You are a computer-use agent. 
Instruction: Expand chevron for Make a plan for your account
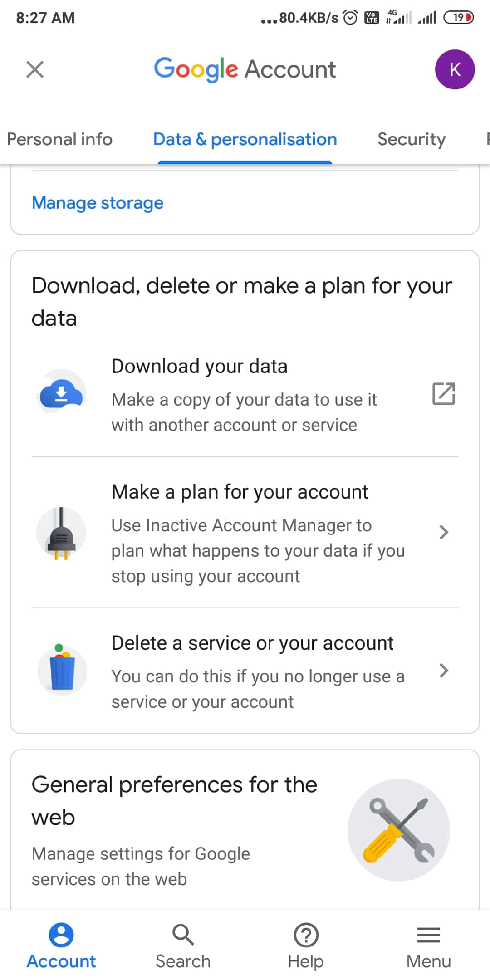point(444,532)
